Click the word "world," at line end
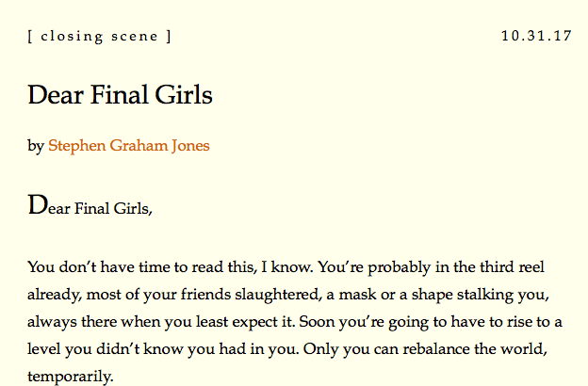The image size is (588, 386). [x=538, y=349]
